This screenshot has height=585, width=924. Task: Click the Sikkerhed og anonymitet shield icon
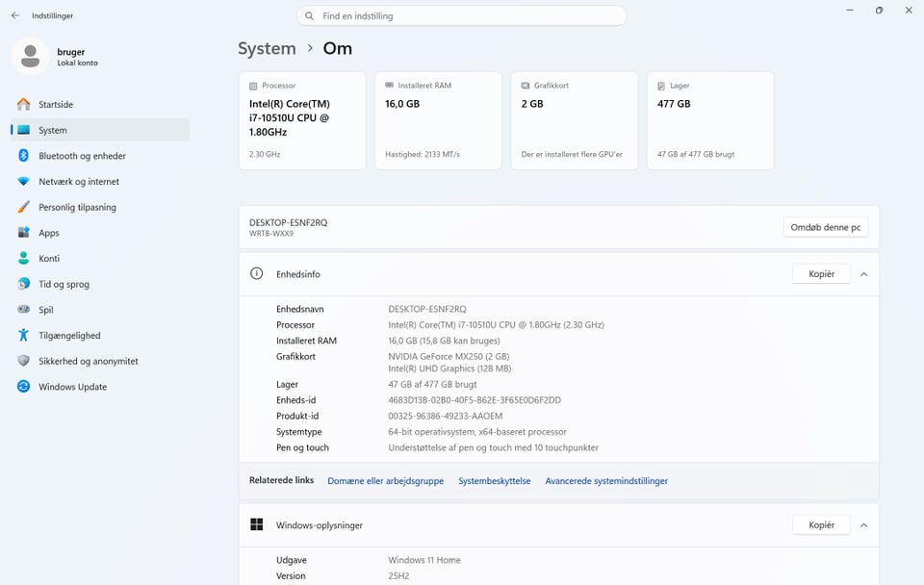[23, 361]
